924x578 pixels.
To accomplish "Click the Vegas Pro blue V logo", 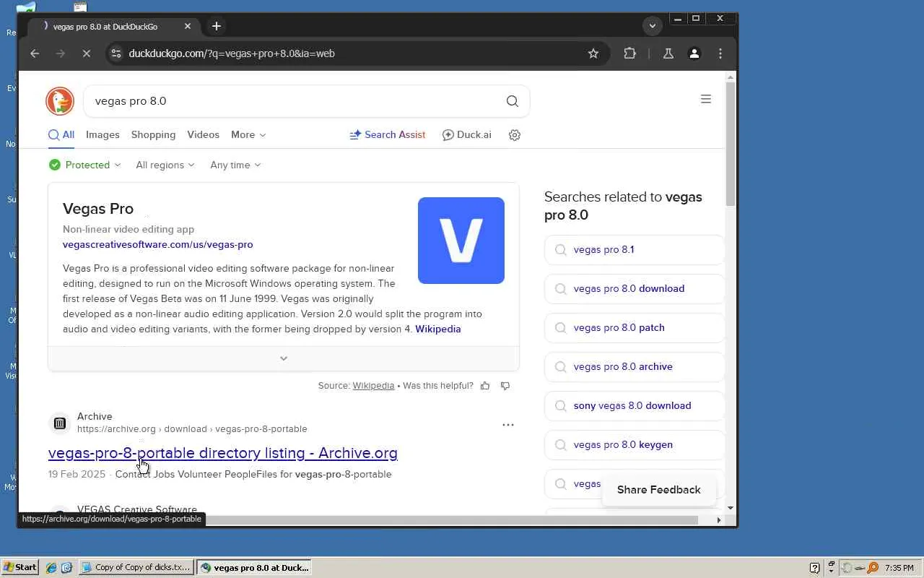I will tap(461, 241).
